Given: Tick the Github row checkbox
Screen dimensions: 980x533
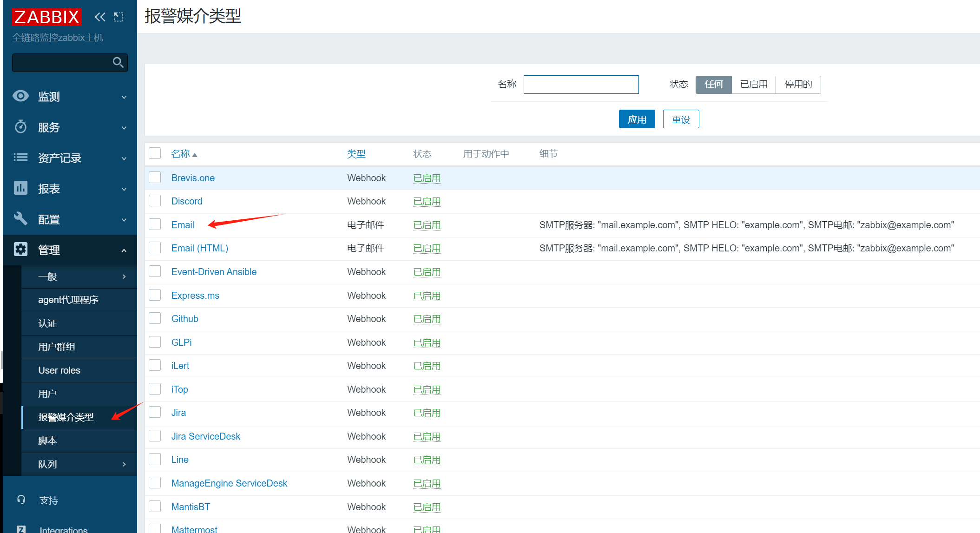Looking at the screenshot, I should click(155, 318).
